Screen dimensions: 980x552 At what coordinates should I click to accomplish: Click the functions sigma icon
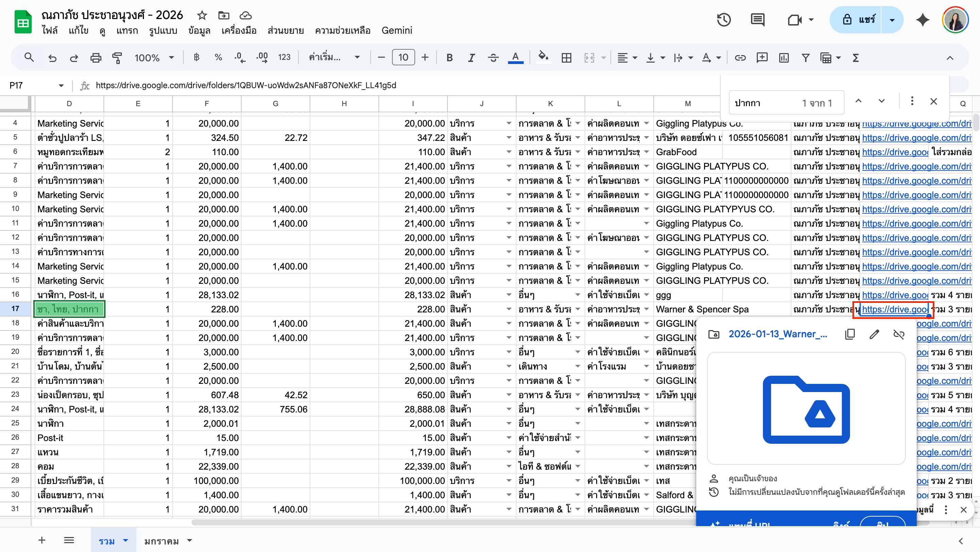[855, 58]
